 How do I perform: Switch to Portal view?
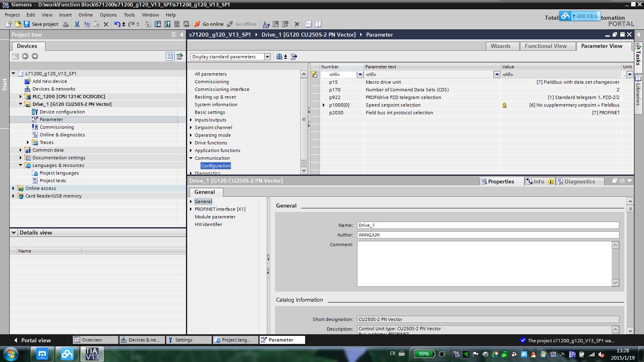(33, 340)
